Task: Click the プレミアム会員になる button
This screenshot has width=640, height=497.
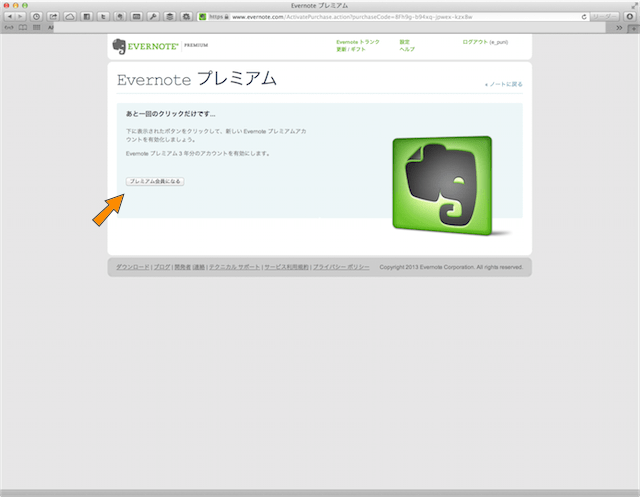Action: coord(155,181)
